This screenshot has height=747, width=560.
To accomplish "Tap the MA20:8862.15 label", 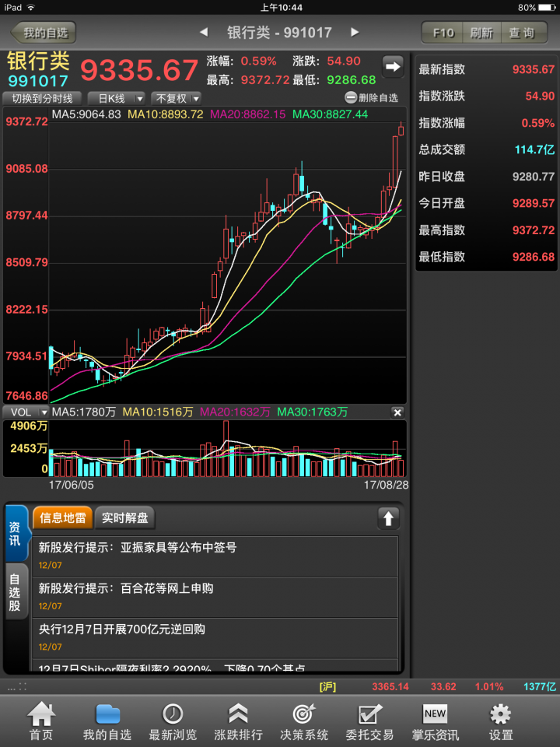I will [247, 114].
